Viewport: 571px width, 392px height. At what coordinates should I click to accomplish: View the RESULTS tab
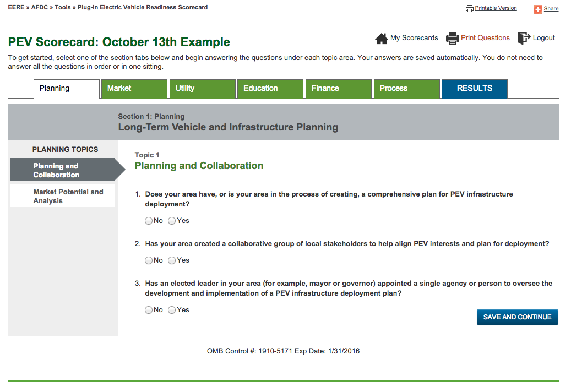pyautogui.click(x=474, y=89)
